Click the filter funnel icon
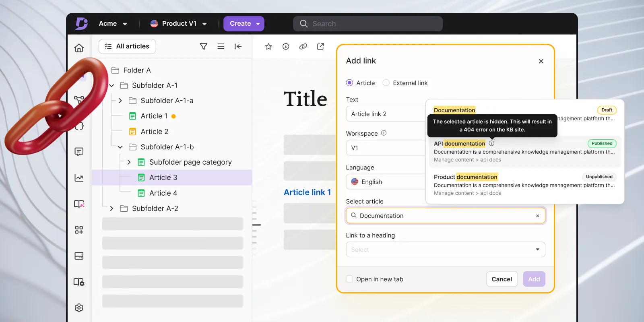The width and height of the screenshot is (644, 322). point(204,46)
